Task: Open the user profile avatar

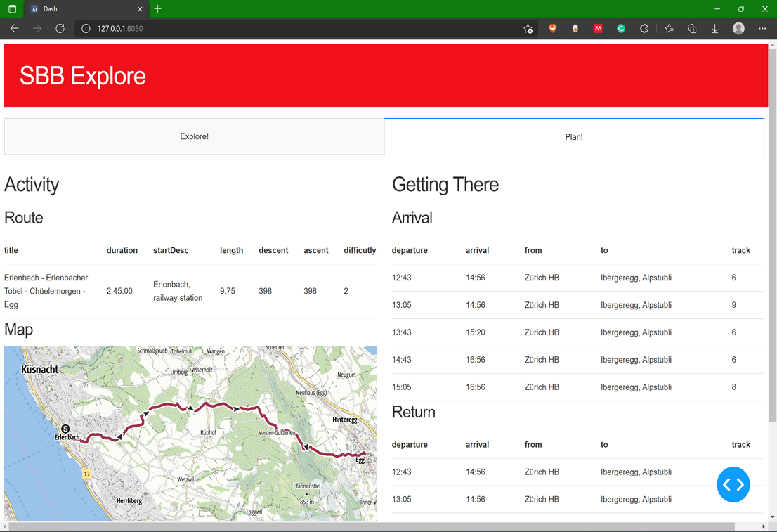Action: coord(738,28)
